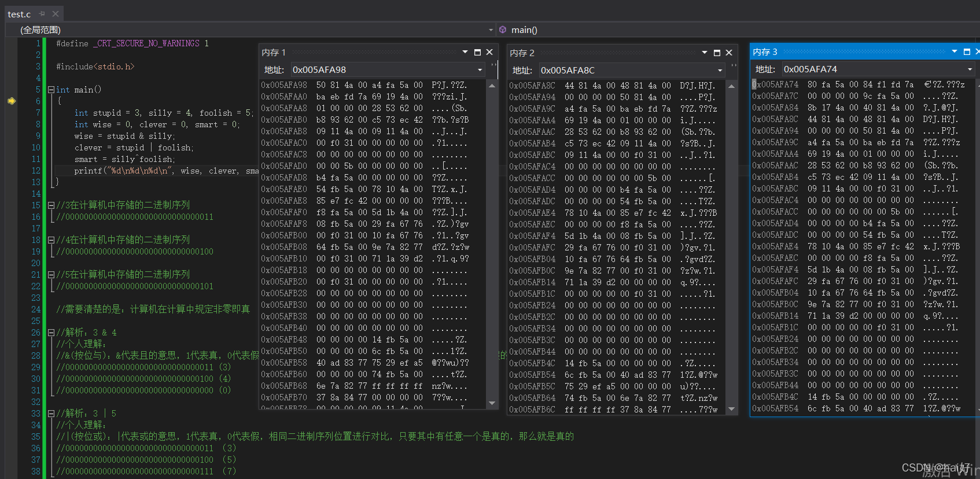
Task: Maximize the 内存 3 window
Action: (x=967, y=51)
